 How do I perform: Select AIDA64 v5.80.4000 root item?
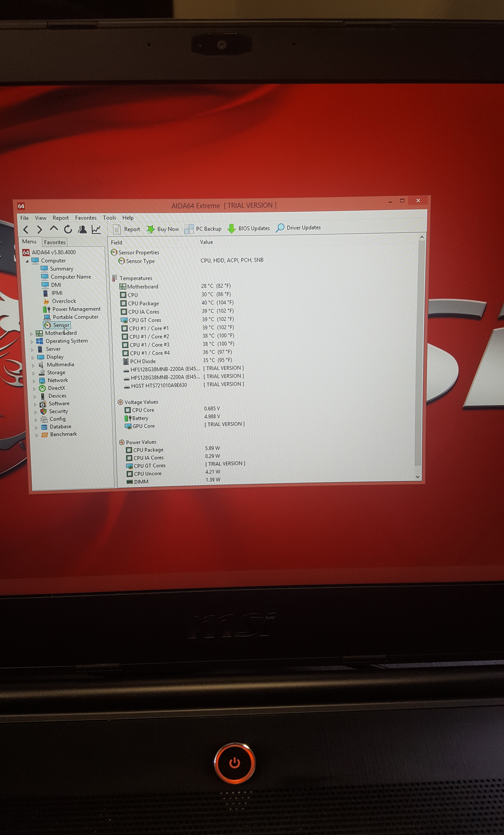click(x=49, y=252)
